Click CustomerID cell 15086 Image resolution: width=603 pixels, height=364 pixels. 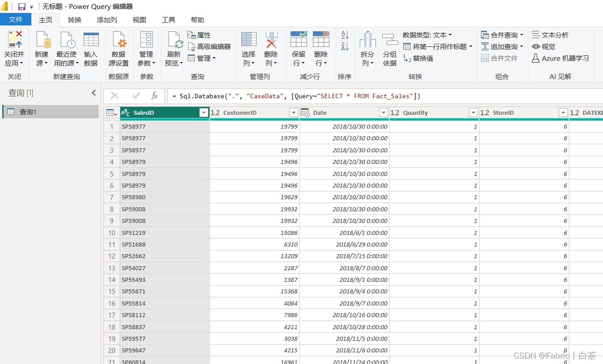254,233
